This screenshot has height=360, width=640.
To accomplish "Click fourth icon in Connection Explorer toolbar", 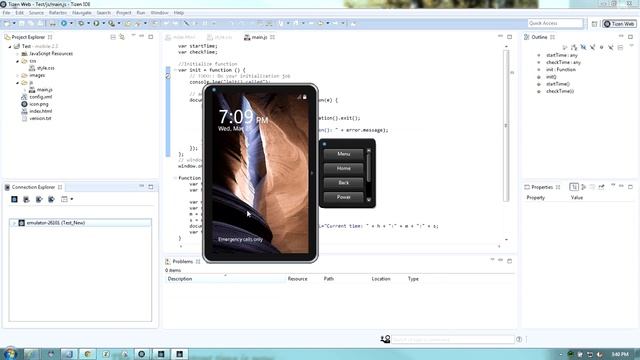I will pyautogui.click(x=51, y=199).
